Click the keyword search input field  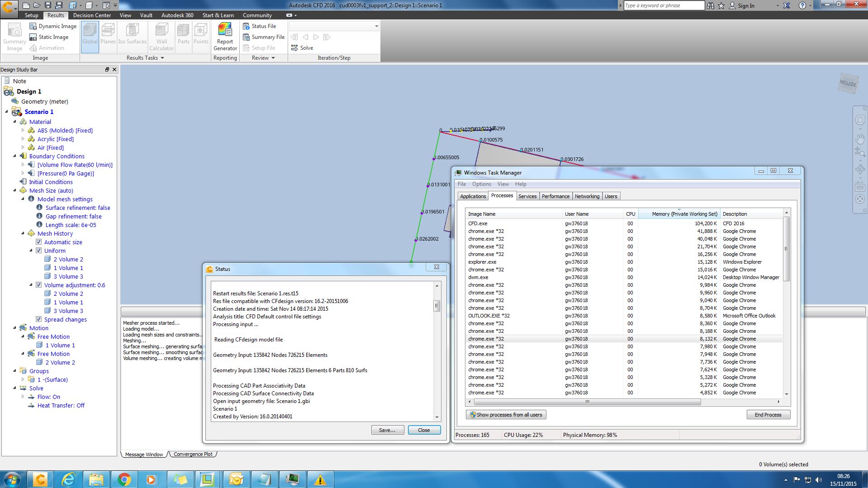[x=664, y=5]
